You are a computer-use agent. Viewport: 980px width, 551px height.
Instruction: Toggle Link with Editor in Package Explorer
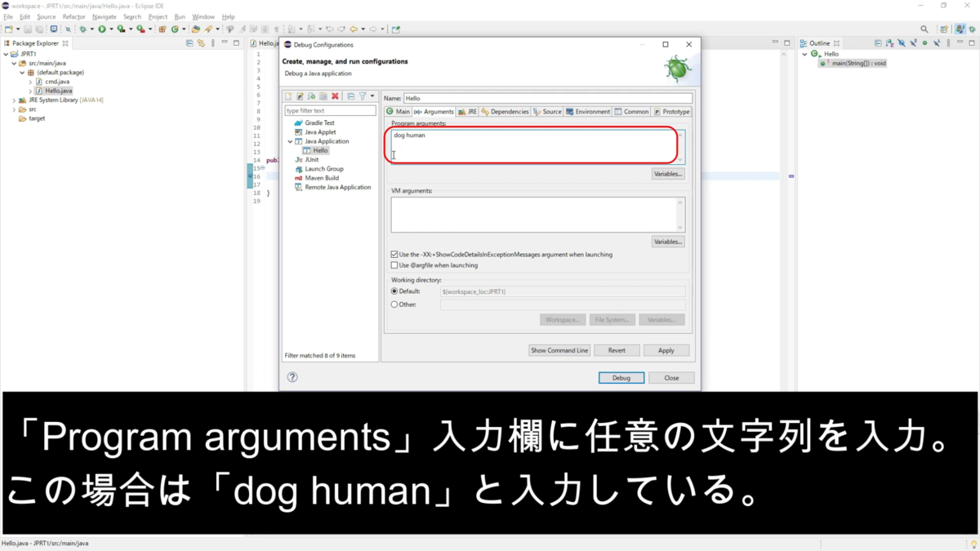201,43
